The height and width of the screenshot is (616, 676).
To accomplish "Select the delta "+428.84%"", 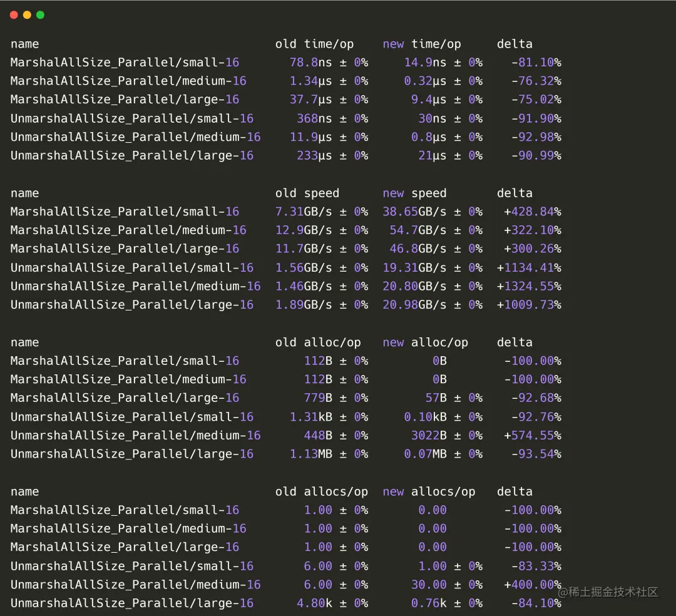I will 533,212.
